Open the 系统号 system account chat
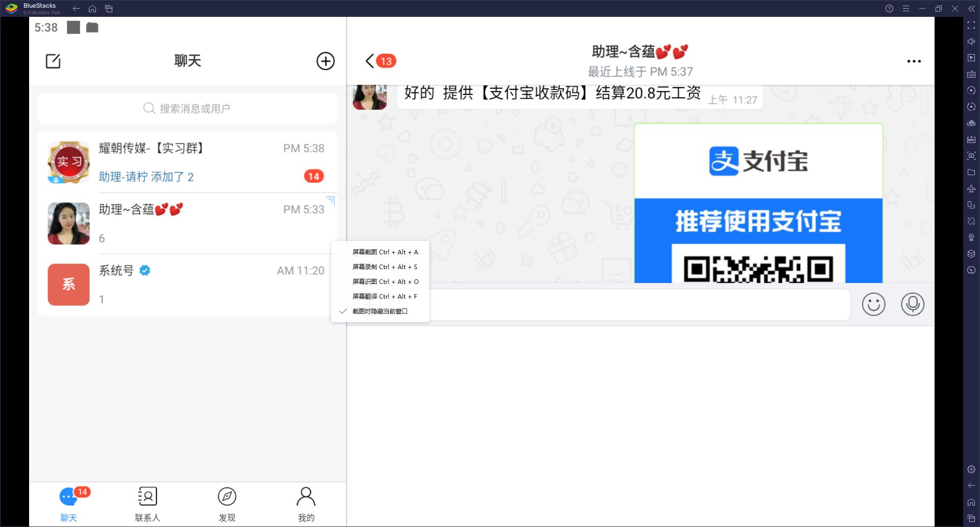 (187, 284)
